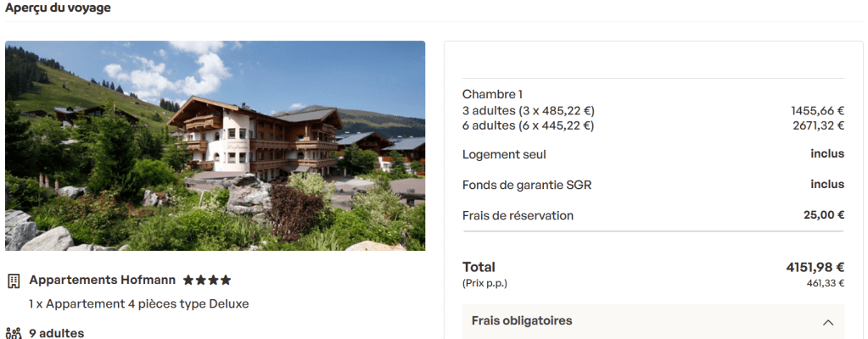Viewport: 868px width, 339px height.
Task: Click the Frais de réservation label
Action: click(x=518, y=215)
